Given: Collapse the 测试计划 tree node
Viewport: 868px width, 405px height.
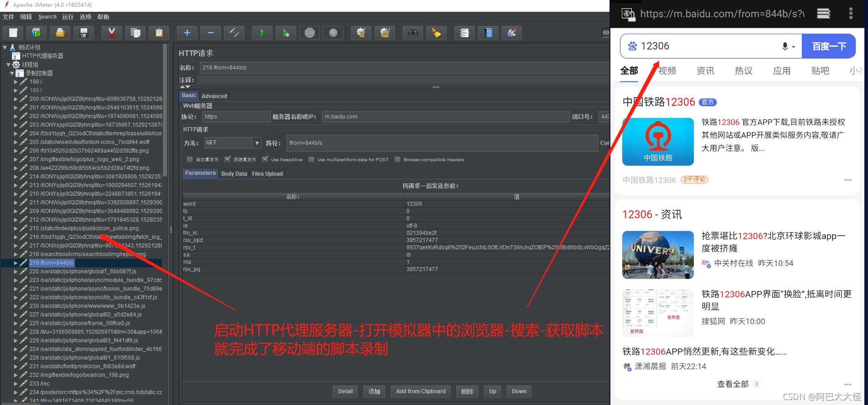Looking at the screenshot, I should (x=5, y=47).
